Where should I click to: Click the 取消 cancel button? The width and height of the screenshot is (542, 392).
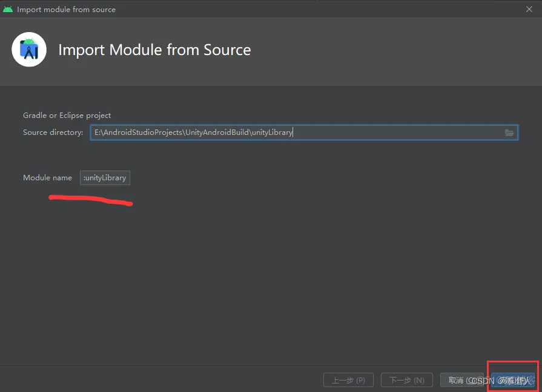[x=462, y=381]
